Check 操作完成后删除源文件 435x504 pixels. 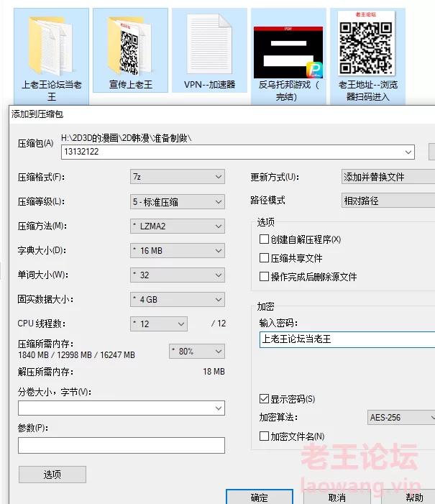pos(264,276)
